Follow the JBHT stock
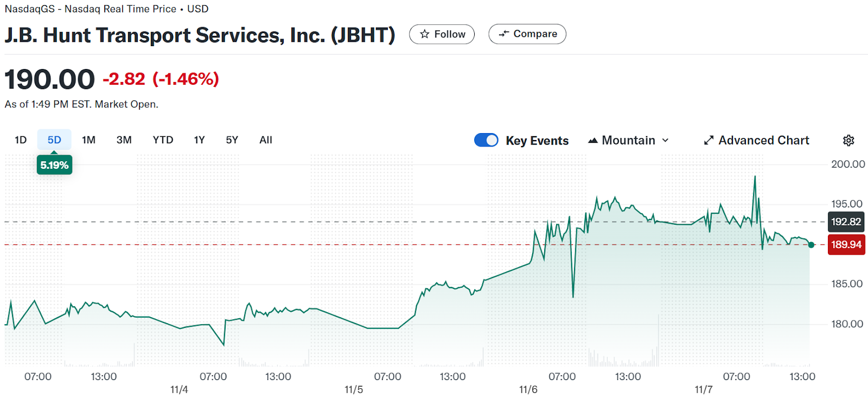 442,34
